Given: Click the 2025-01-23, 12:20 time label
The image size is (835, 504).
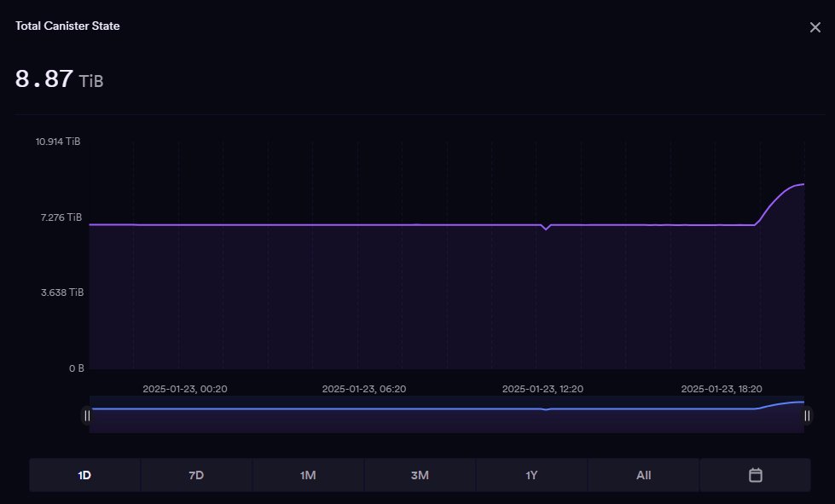Looking at the screenshot, I should click(x=542, y=389).
